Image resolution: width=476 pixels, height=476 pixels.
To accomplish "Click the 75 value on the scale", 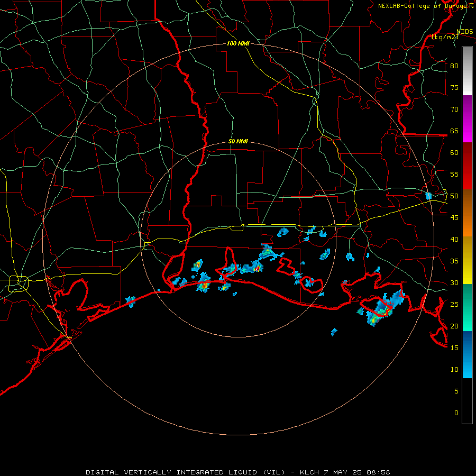I will coord(454,87).
